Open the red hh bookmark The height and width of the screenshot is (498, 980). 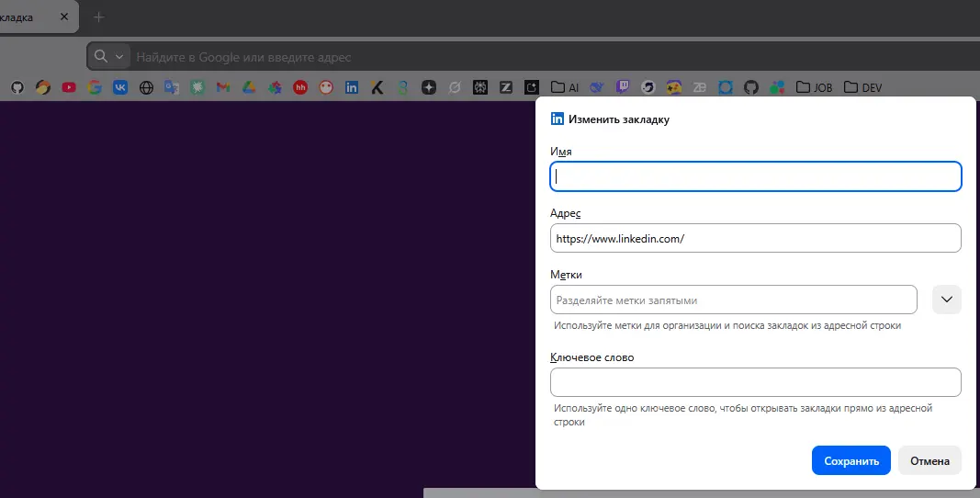(300, 87)
